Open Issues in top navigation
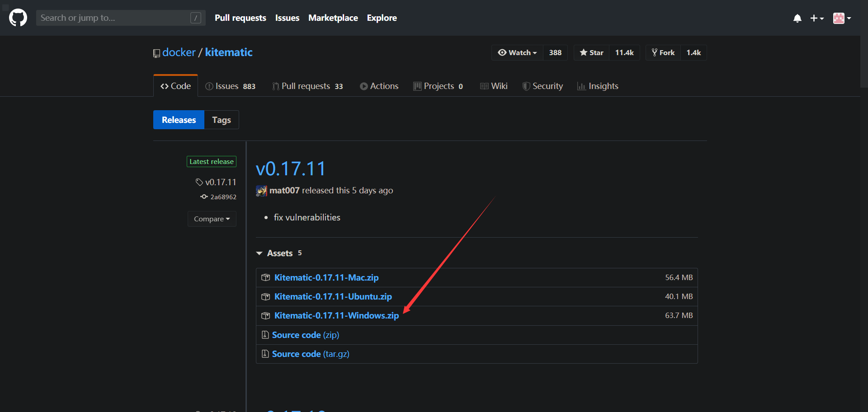 click(x=287, y=18)
